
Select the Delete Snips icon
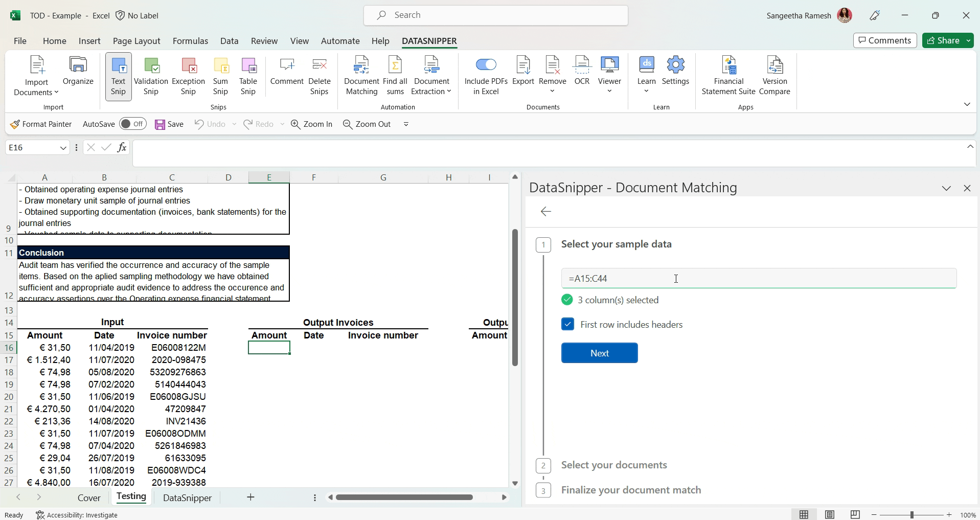click(319, 76)
